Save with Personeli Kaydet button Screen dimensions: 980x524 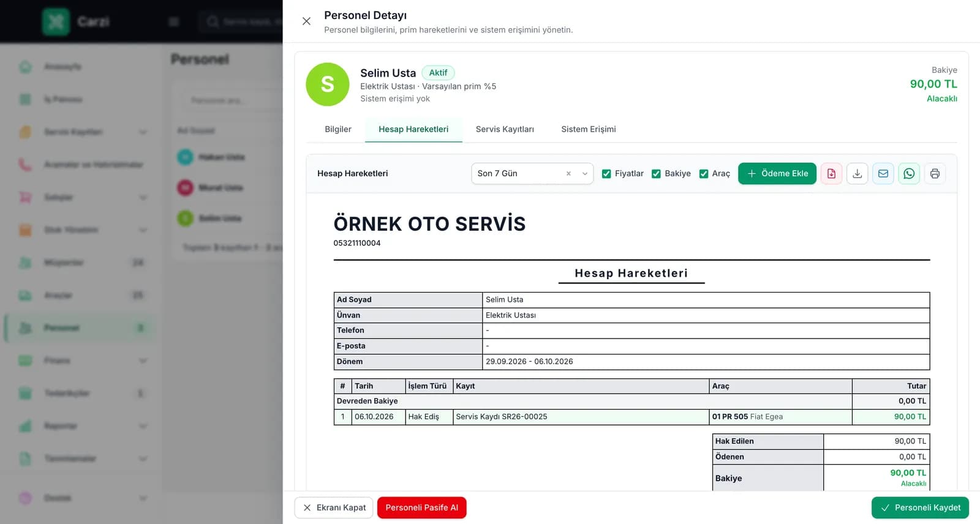920,507
